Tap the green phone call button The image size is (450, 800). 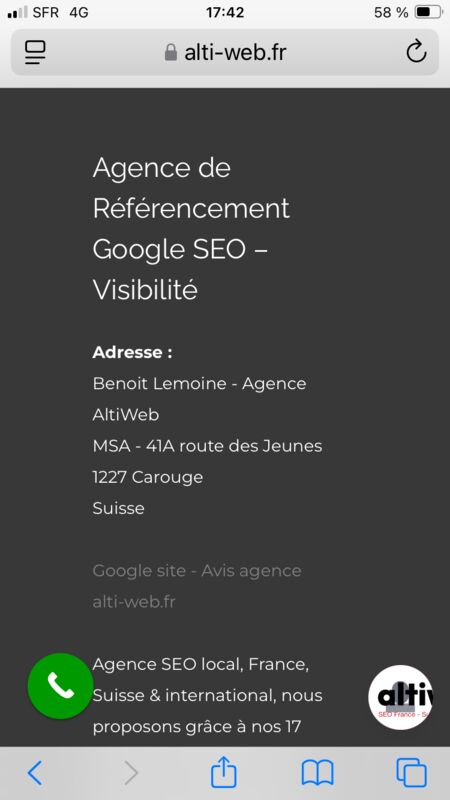(x=60, y=686)
